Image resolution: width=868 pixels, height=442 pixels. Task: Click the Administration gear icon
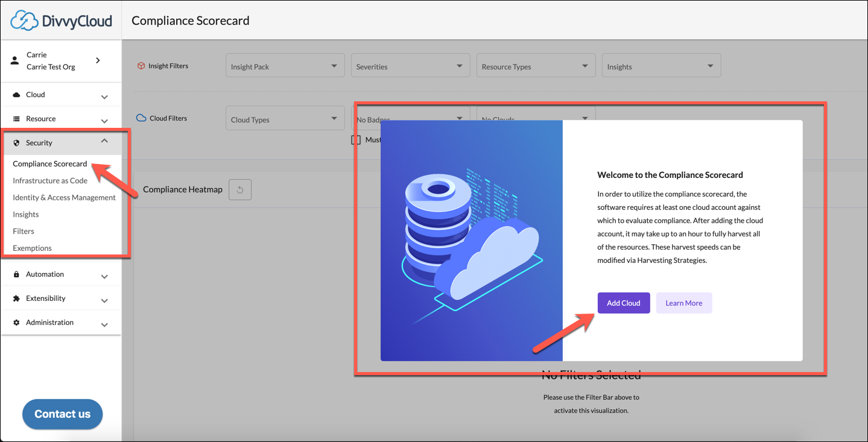[x=16, y=323]
